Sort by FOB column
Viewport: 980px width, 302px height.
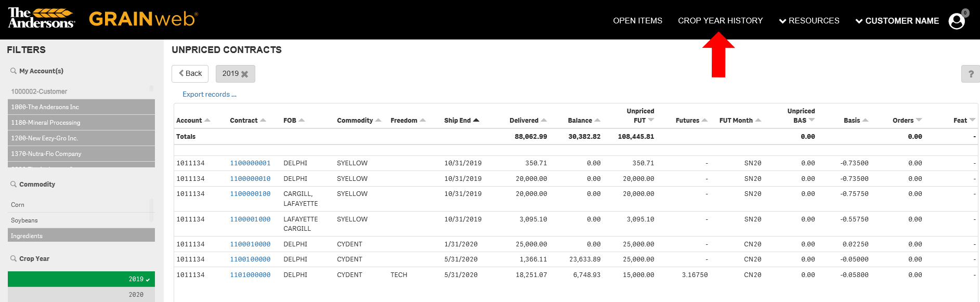[294, 121]
